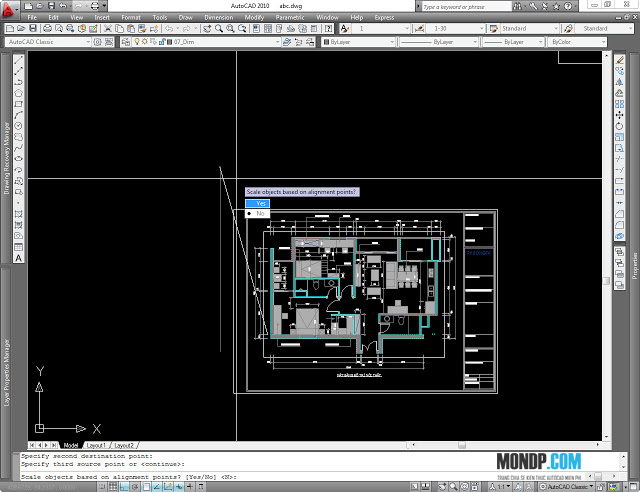Select the Rotate tool in the Modify toolbar
This screenshot has width=640, height=492.
620,126
